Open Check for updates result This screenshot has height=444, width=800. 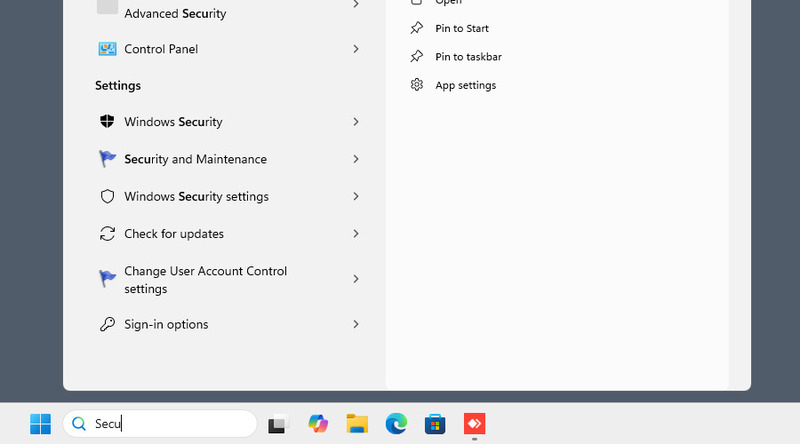pyautogui.click(x=174, y=234)
